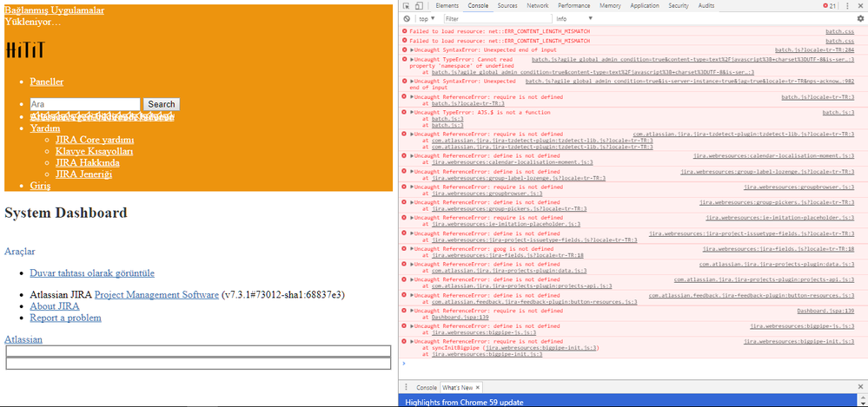Click the HITIT logo on the page

pyautogui.click(x=25, y=49)
